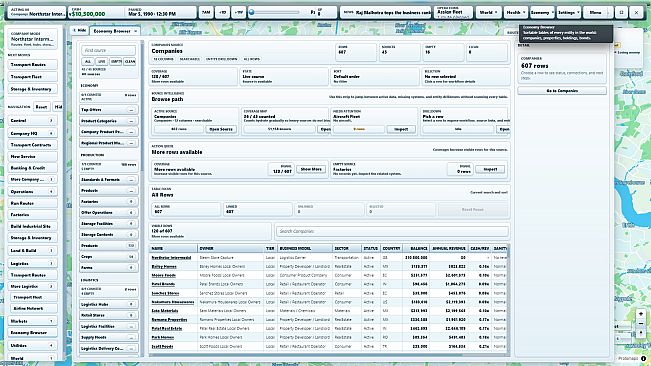Click the Show More rows button
Screen dimensions: 651x366
pos(311,169)
